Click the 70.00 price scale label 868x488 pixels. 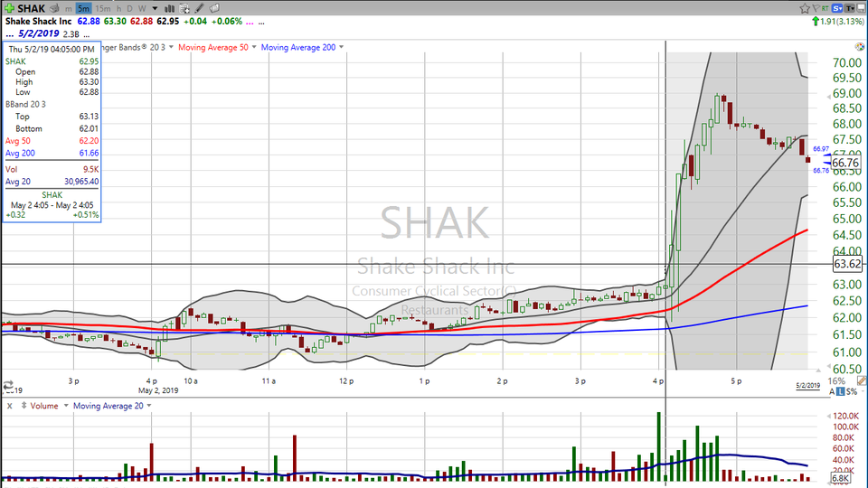(847, 62)
